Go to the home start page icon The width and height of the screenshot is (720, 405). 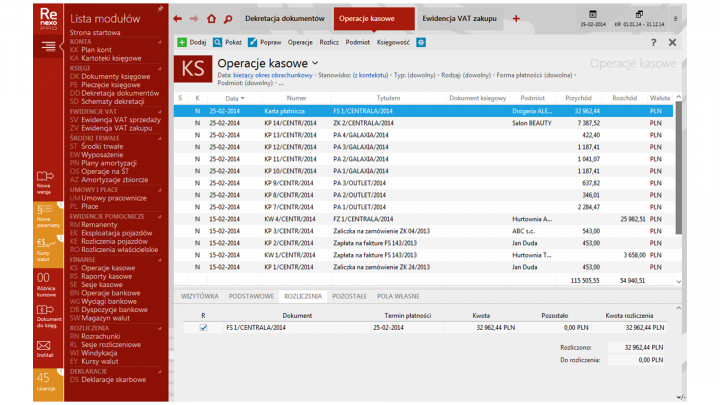pos(211,19)
